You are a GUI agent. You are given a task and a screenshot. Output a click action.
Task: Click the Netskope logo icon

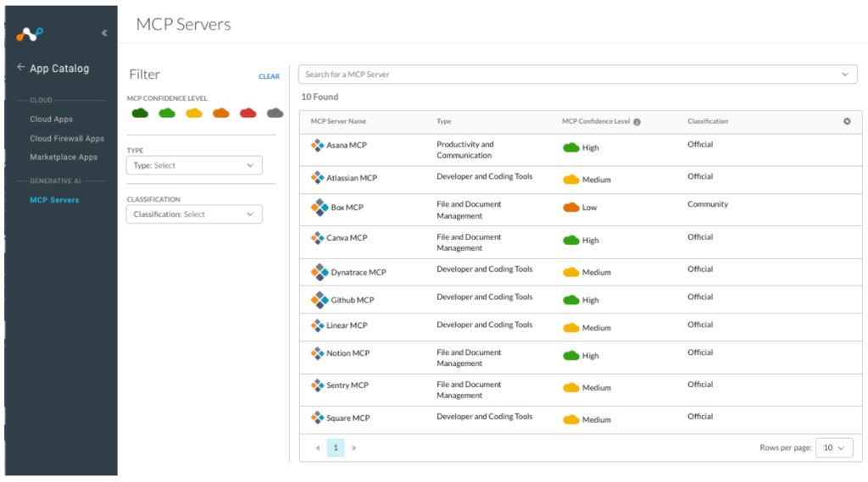[30, 35]
